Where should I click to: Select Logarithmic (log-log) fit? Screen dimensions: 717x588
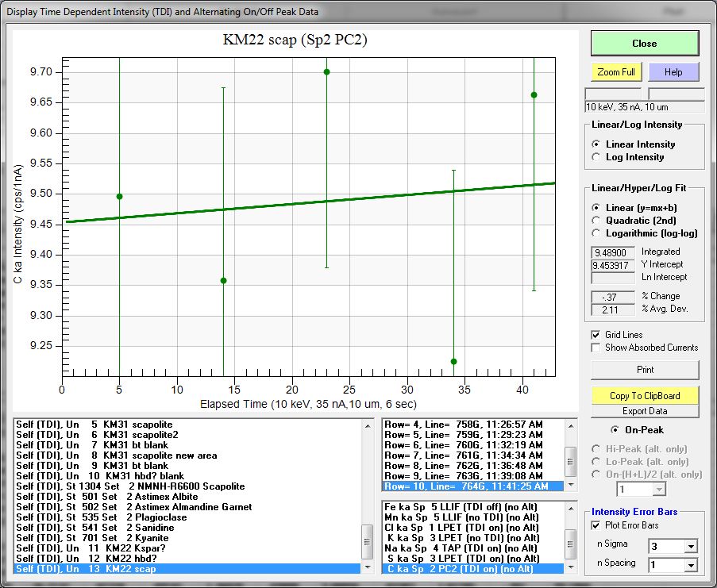click(597, 233)
